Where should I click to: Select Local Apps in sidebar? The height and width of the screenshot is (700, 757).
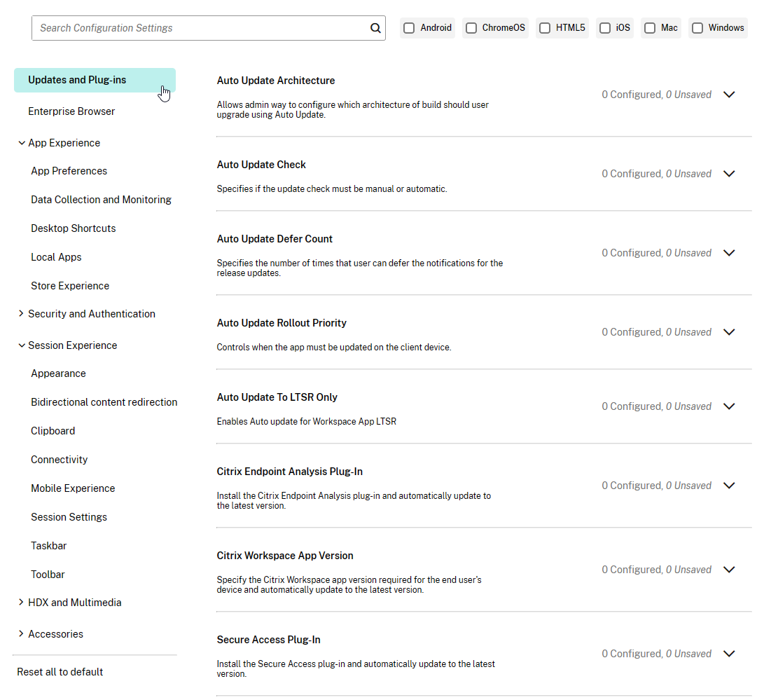(x=56, y=257)
